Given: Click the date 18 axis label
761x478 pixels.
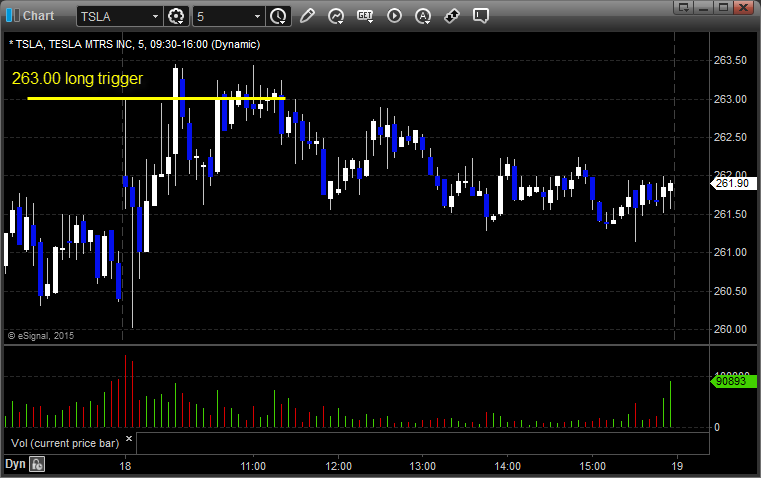Looking at the screenshot, I should point(125,466).
